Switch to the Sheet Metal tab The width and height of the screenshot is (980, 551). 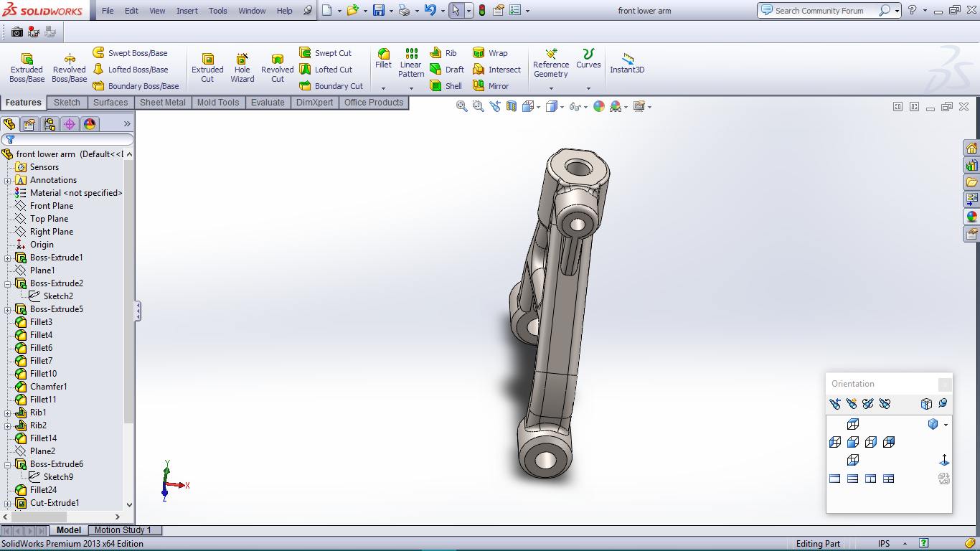coord(163,103)
